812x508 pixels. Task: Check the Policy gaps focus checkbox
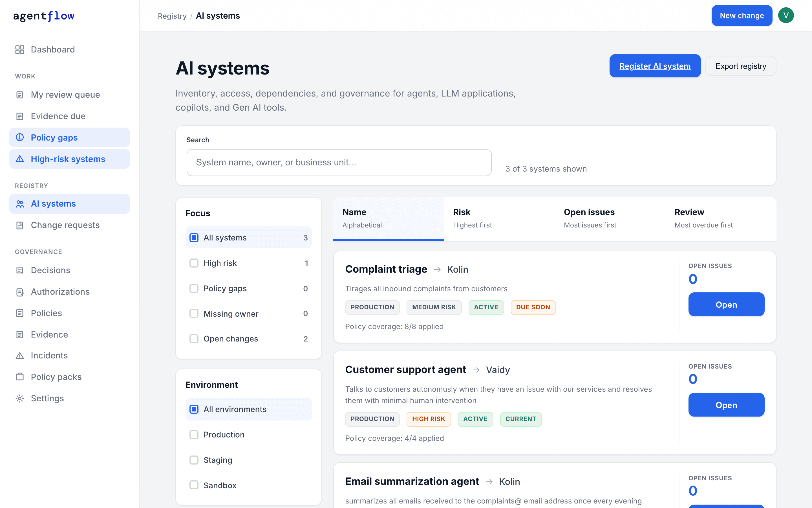[194, 288]
